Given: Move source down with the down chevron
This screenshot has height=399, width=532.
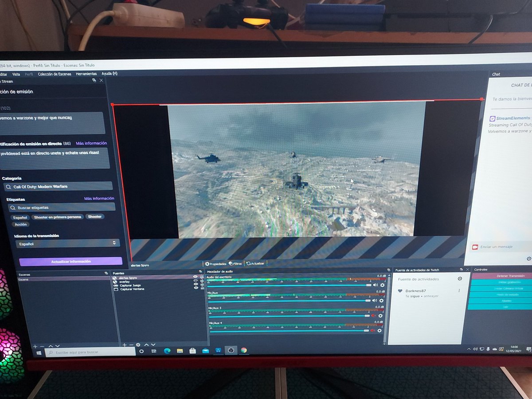Looking at the screenshot, I should [x=153, y=345].
